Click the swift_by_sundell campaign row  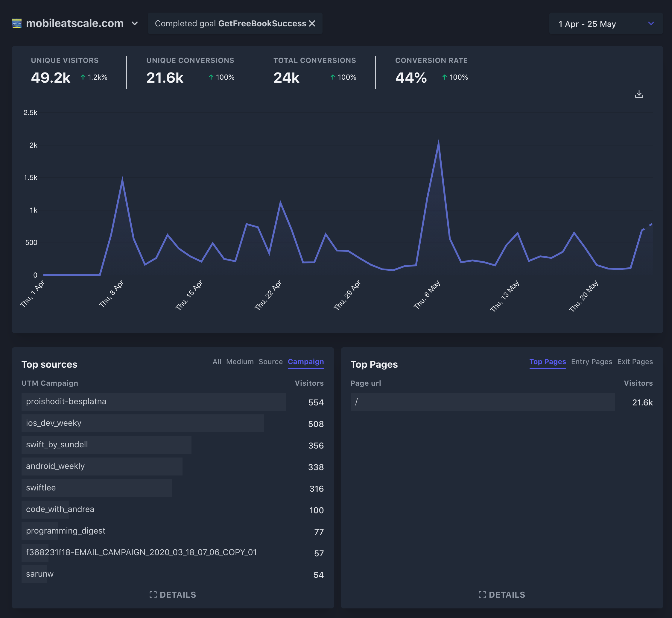click(x=57, y=445)
